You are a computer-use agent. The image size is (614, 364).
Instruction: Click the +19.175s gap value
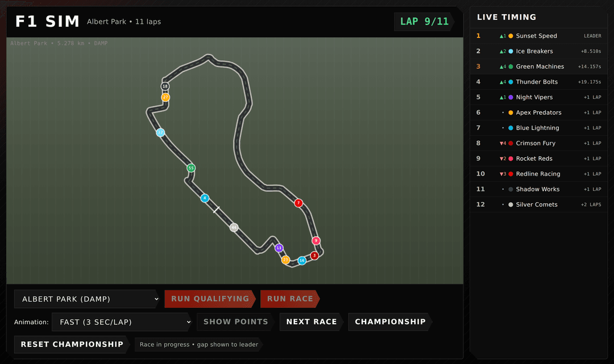tap(590, 82)
